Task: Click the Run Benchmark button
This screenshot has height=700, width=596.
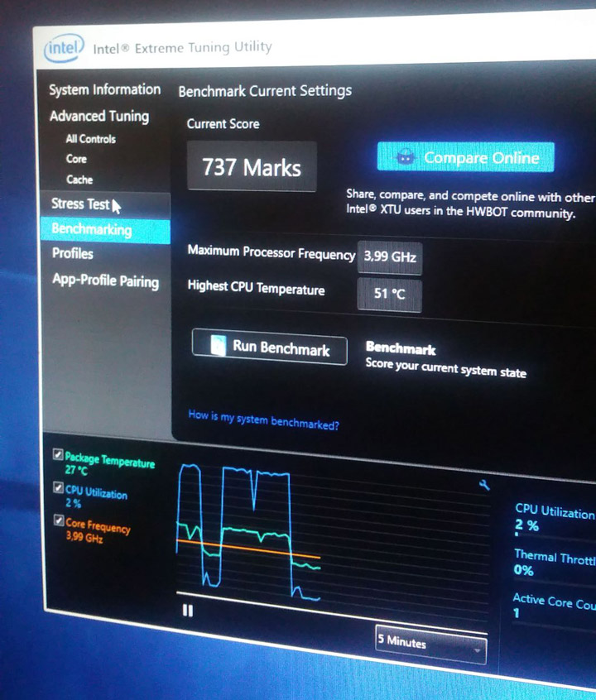Action: tap(269, 348)
